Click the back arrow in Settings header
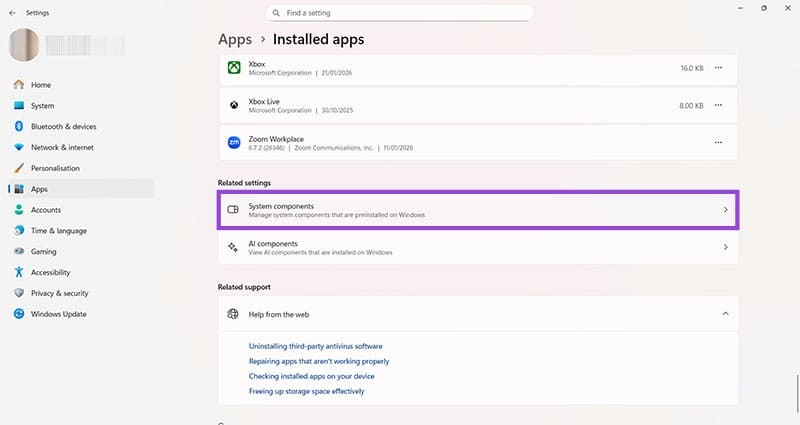This screenshot has height=425, width=800. 12,13
